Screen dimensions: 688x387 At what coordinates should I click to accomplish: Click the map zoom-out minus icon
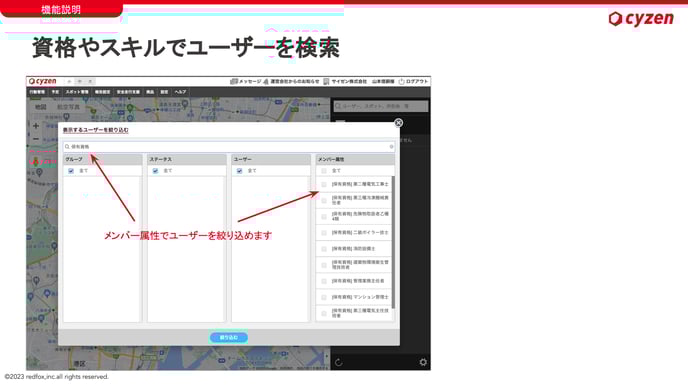pyautogui.click(x=36, y=139)
